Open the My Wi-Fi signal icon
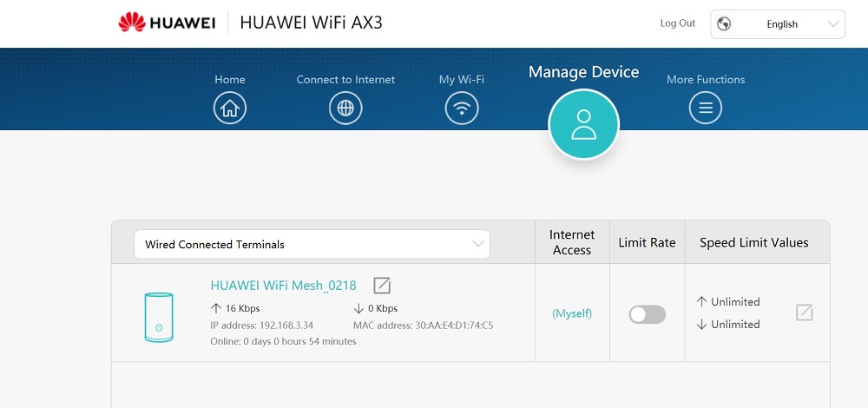Image resolution: width=868 pixels, height=408 pixels. tap(462, 108)
